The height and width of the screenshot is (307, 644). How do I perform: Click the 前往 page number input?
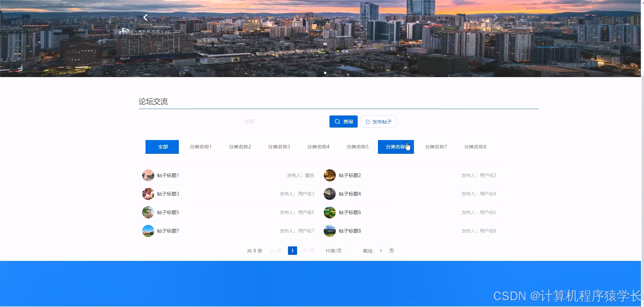pos(381,250)
